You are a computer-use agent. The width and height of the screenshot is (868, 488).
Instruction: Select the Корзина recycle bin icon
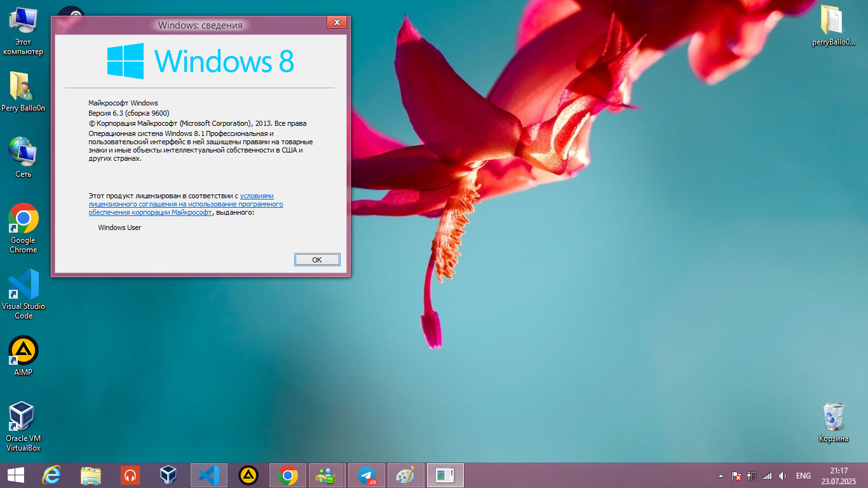point(833,421)
